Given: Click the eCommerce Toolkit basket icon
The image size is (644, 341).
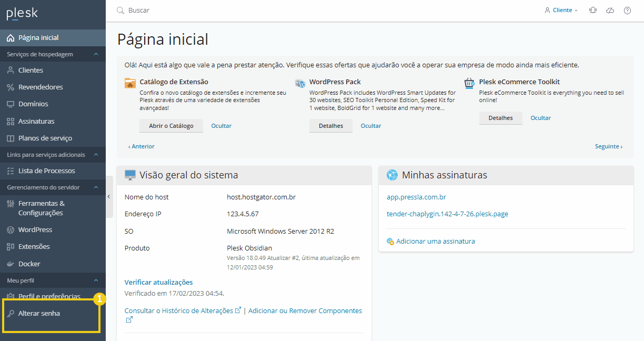Looking at the screenshot, I should coord(469,83).
